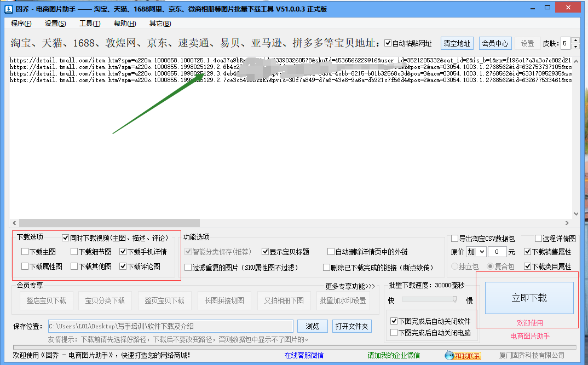Minimize the 固乔 window
This screenshot has height=365, width=588.
coord(533,8)
